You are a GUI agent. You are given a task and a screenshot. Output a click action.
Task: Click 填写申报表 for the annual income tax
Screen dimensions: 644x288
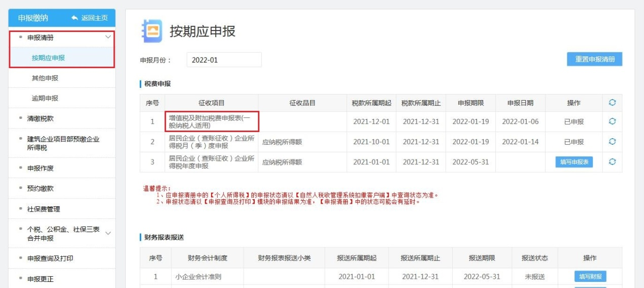(574, 162)
